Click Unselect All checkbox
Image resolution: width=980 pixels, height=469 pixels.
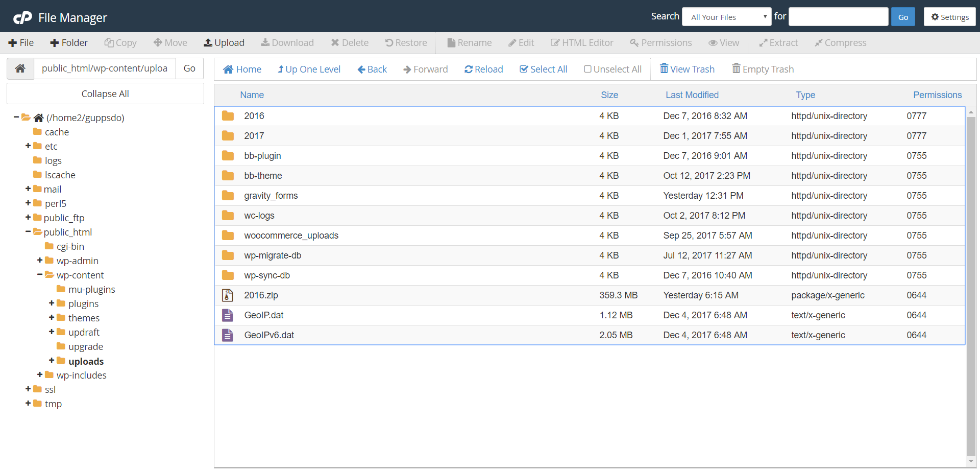[612, 69]
